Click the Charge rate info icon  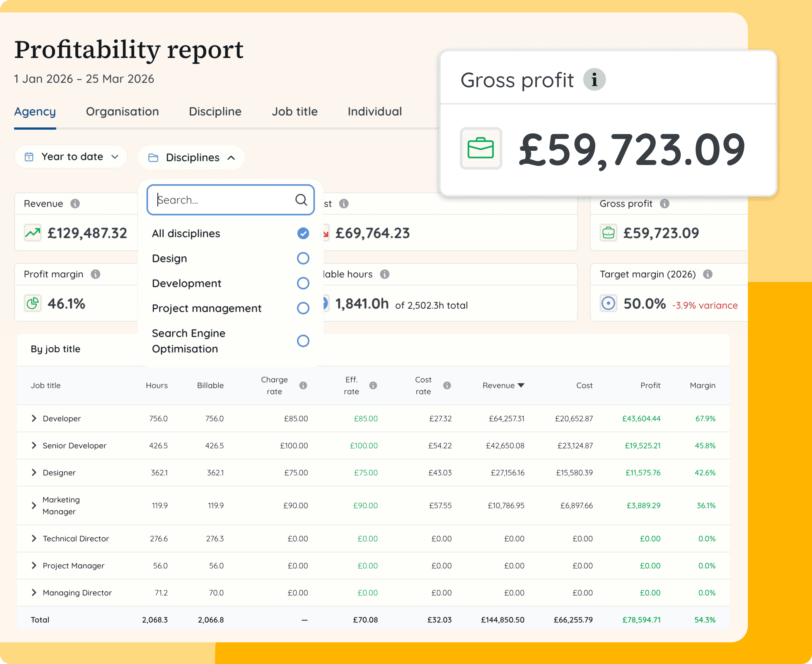(303, 385)
